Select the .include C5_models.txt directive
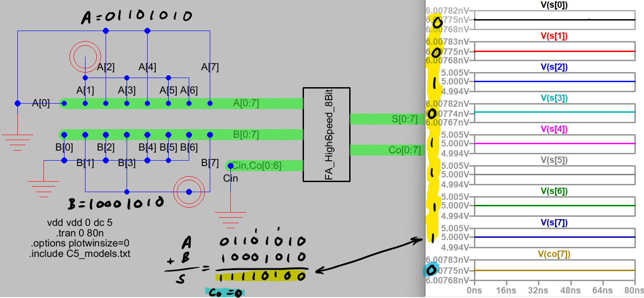This screenshot has height=298, width=644. pos(80,253)
